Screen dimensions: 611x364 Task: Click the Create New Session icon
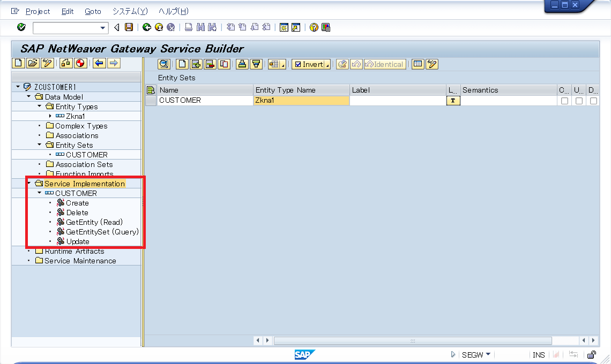(284, 27)
